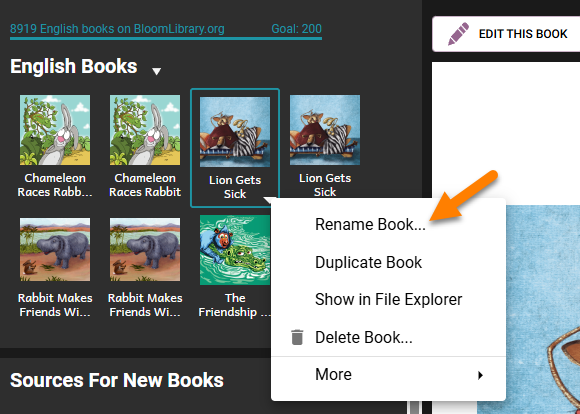Viewport: 580px width, 414px height.
Task: Choose Show in File Explorer
Action: 388,300
